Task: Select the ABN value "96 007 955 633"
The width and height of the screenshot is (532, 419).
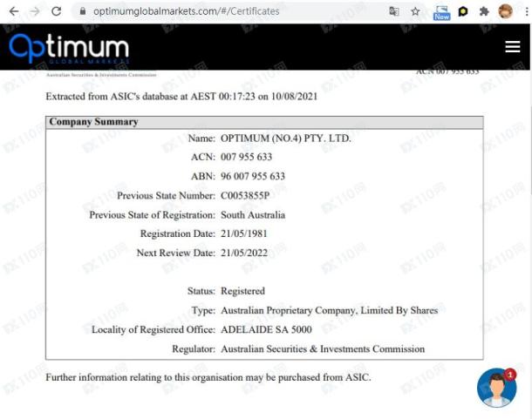Action: pyautogui.click(x=253, y=176)
